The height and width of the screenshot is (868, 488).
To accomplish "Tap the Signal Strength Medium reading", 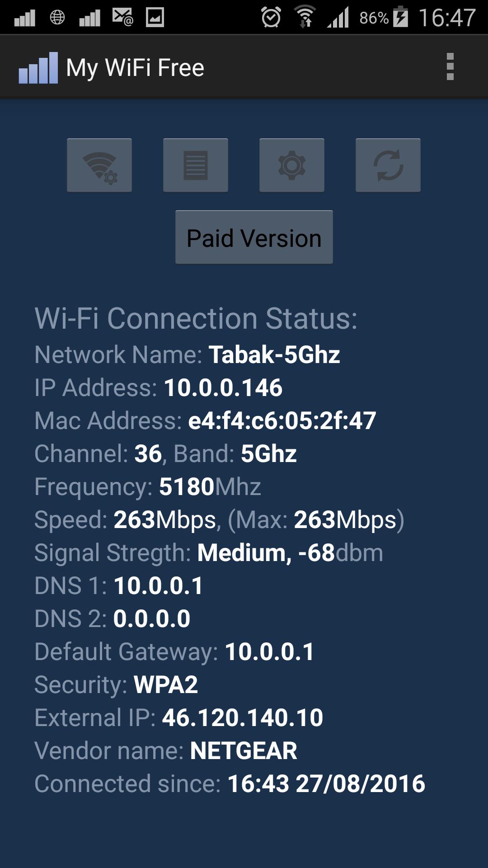I will point(289,552).
